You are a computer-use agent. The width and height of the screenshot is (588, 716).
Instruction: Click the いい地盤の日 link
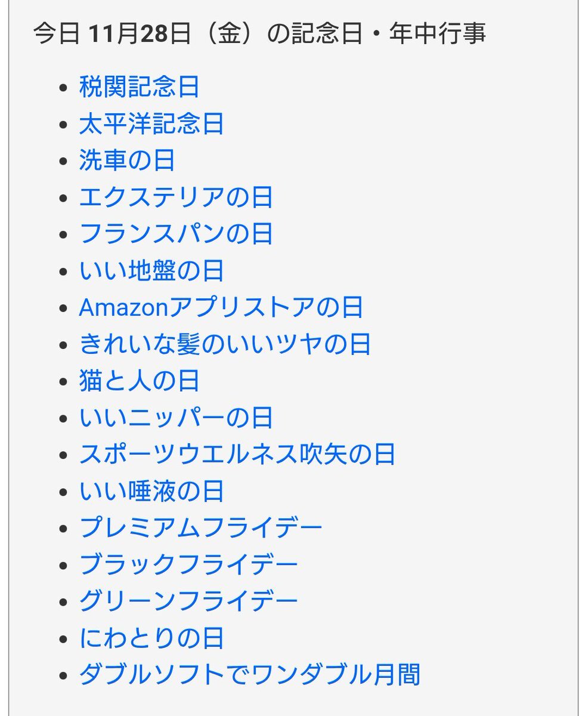pos(151,271)
